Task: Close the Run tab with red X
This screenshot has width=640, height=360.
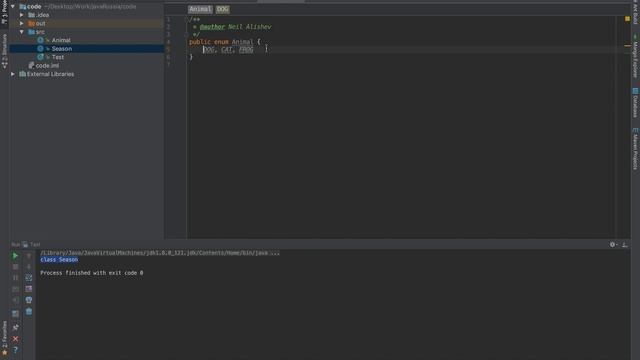Action: (15, 339)
